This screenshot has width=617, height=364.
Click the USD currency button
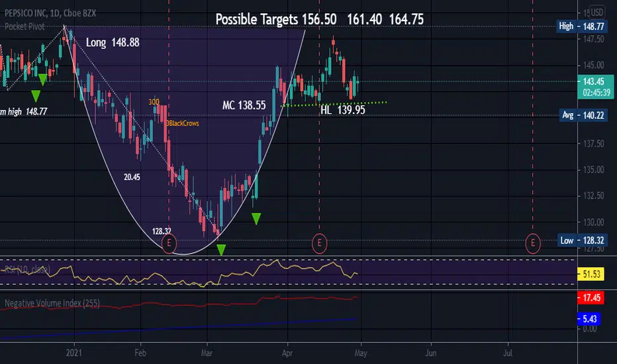(596, 12)
